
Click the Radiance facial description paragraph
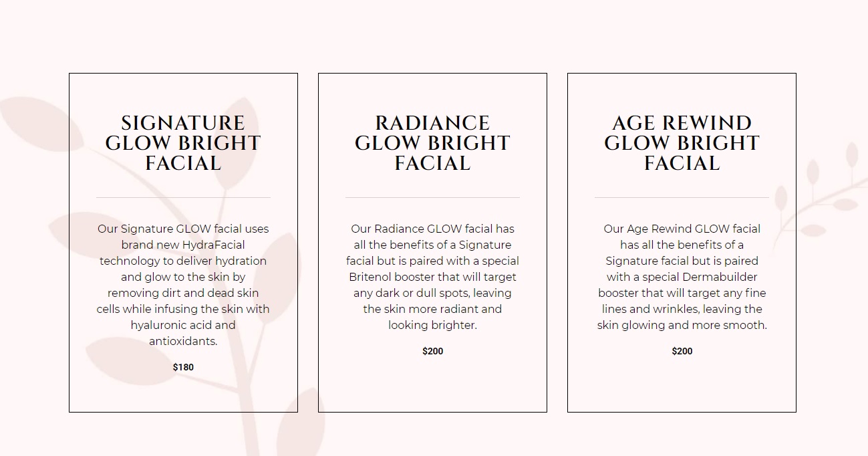coord(432,277)
